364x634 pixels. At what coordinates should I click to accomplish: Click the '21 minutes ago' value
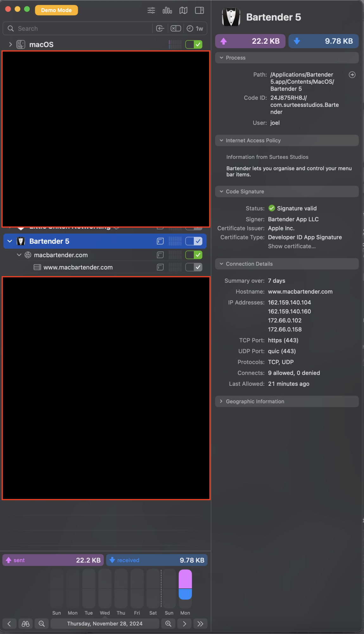click(289, 384)
